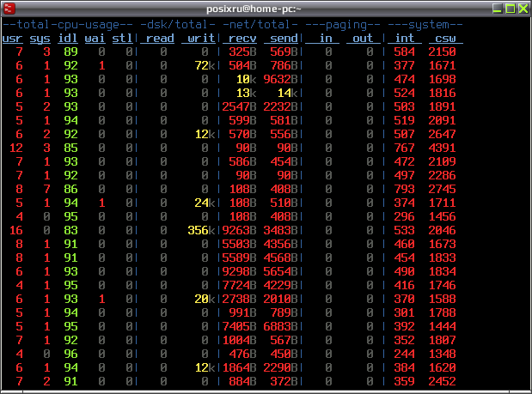Select the 6883B send value
The width and height of the screenshot is (532, 394).
click(x=280, y=326)
